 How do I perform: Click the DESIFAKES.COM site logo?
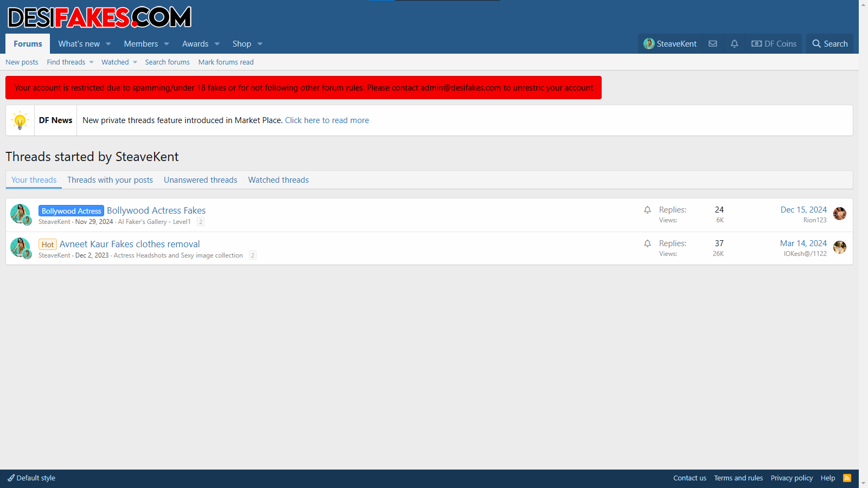[x=99, y=17]
